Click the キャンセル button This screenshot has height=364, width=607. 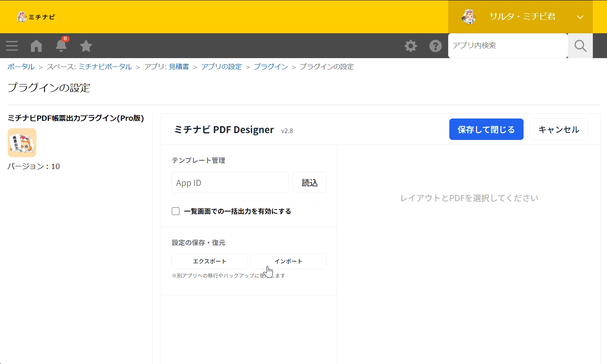(x=559, y=129)
